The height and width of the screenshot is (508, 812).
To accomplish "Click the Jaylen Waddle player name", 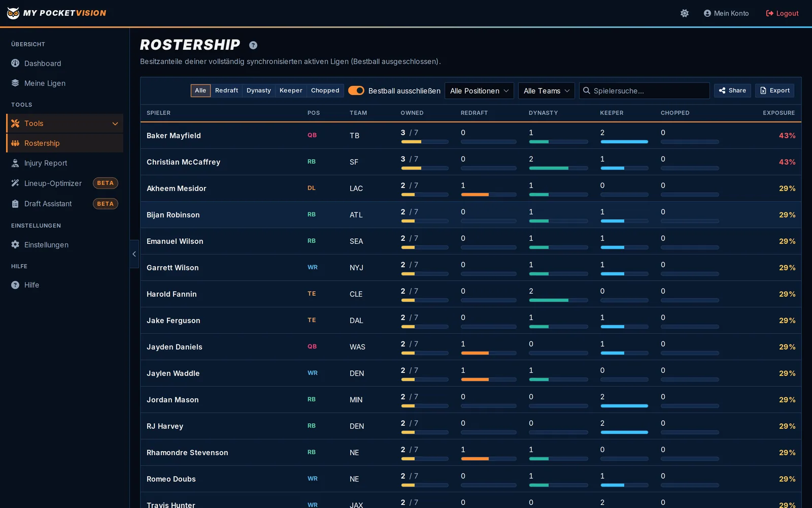I will click(x=173, y=373).
